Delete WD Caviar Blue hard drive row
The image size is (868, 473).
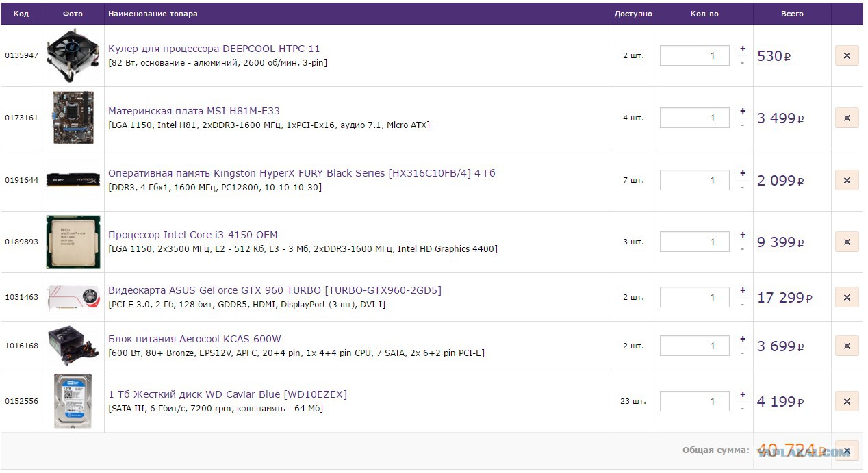click(847, 401)
